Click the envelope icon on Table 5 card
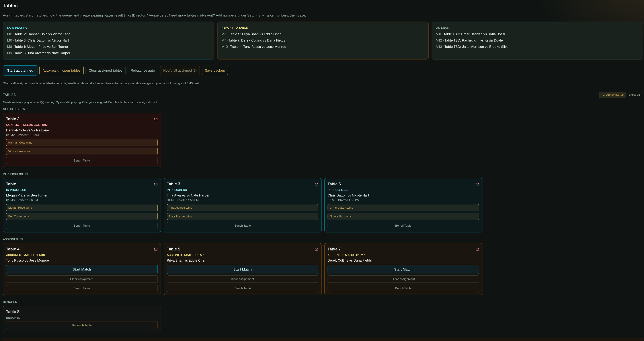The height and width of the screenshot is (341, 644). tap(316, 249)
